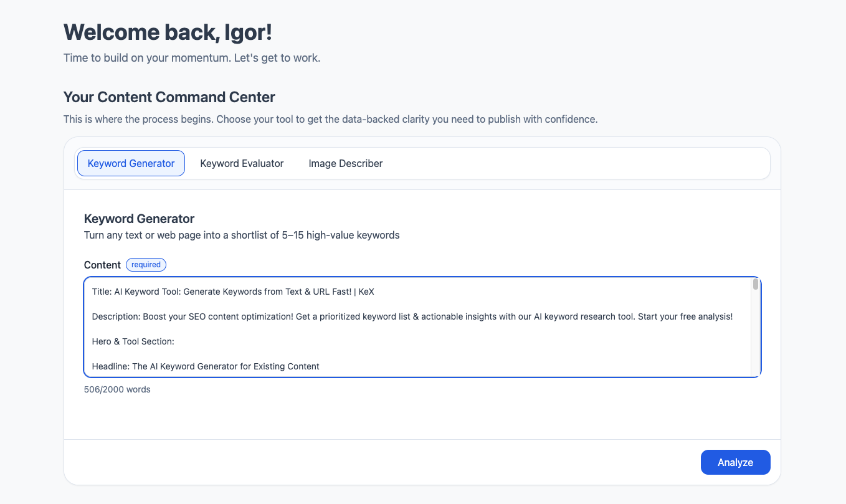Viewport: 846px width, 504px height.
Task: Click the 'Time to build on your momentum' subtitle
Action: pos(192,58)
